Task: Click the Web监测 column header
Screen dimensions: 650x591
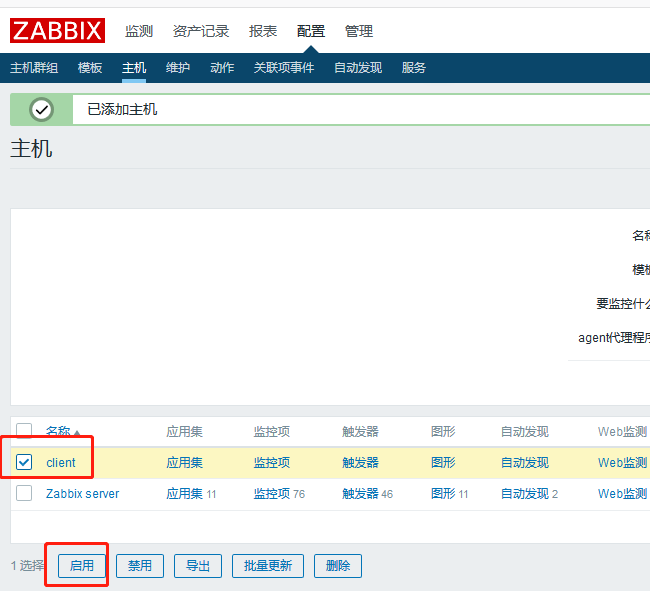Action: pos(623,431)
